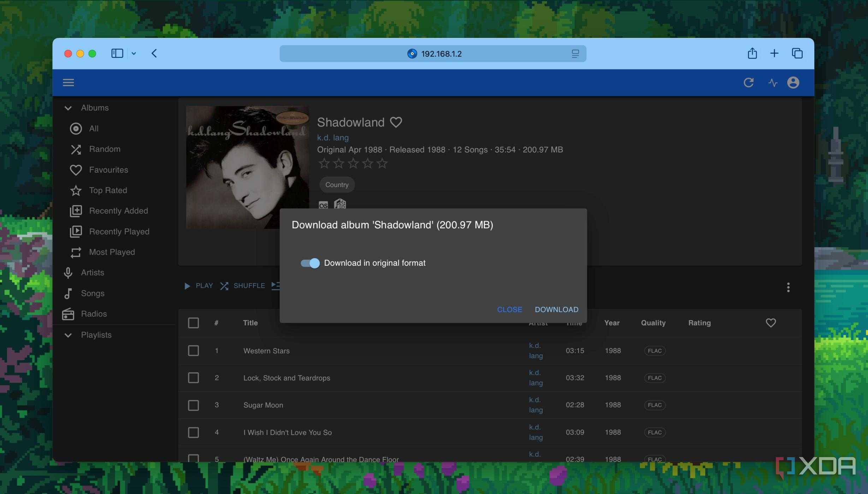This screenshot has width=868, height=494.
Task: Open the MusicBrainz link icon
Action: [340, 204]
